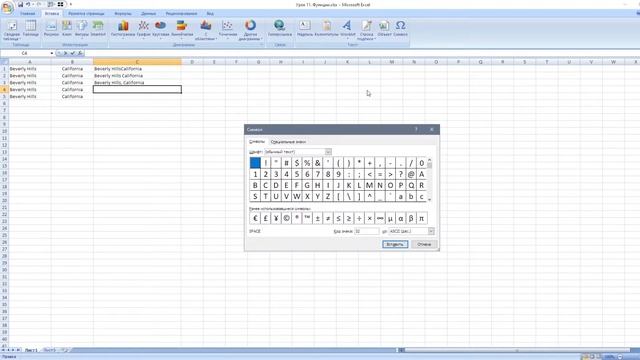
Task: Pick the ≠ recently used symbol
Action: click(x=328, y=218)
